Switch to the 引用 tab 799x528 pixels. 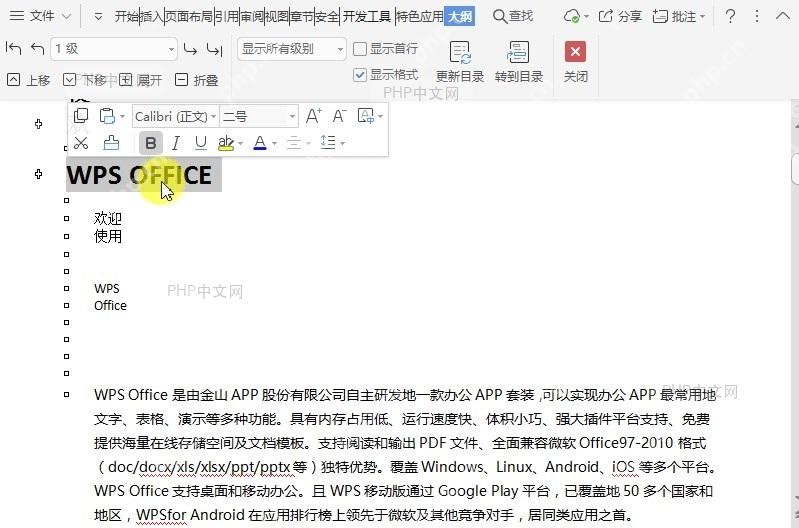click(226, 16)
